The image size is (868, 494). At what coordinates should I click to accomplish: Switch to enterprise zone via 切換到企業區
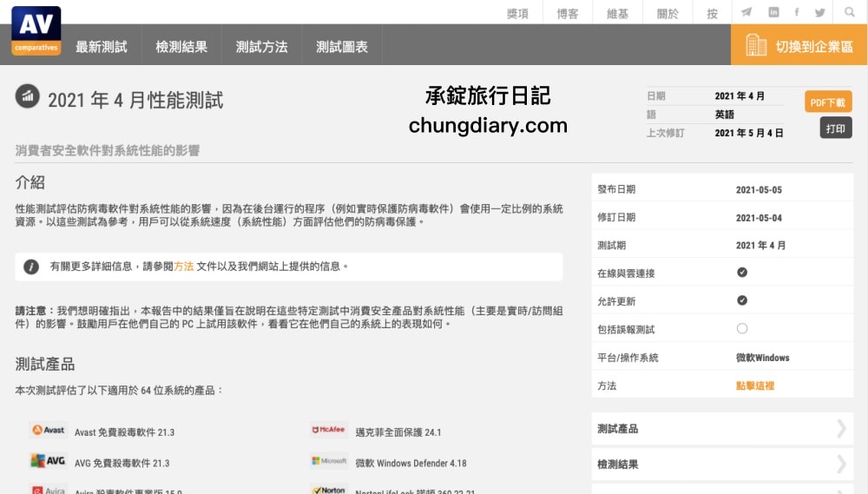click(799, 45)
